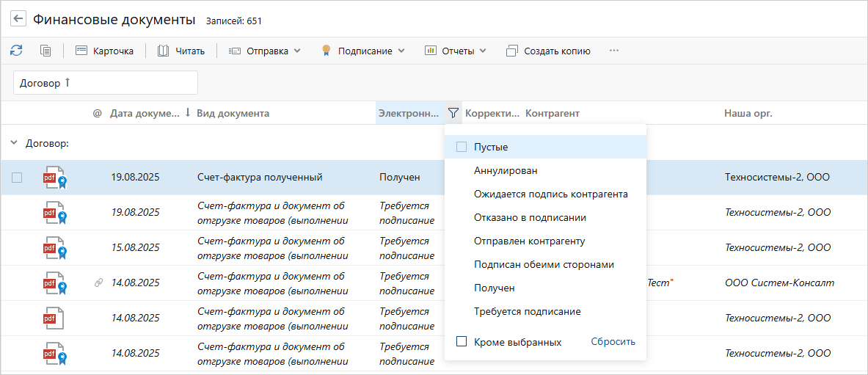The image size is (868, 375).
Task: Enable the Кроме выбранных checkbox
Action: [x=462, y=341]
